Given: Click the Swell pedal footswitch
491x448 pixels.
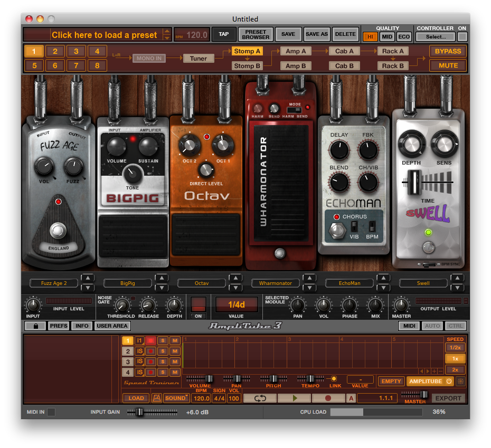Looking at the screenshot, I should pyautogui.click(x=428, y=247).
